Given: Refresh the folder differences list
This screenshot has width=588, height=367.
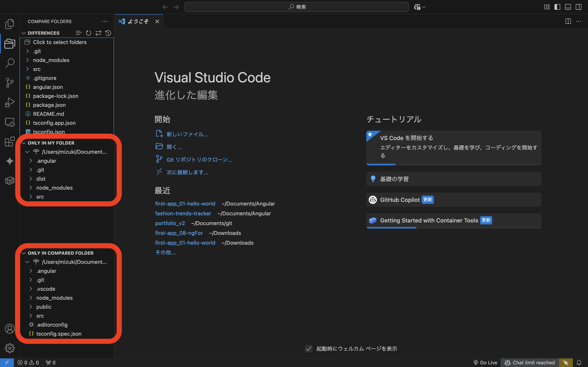Looking at the screenshot, I should click(88, 33).
